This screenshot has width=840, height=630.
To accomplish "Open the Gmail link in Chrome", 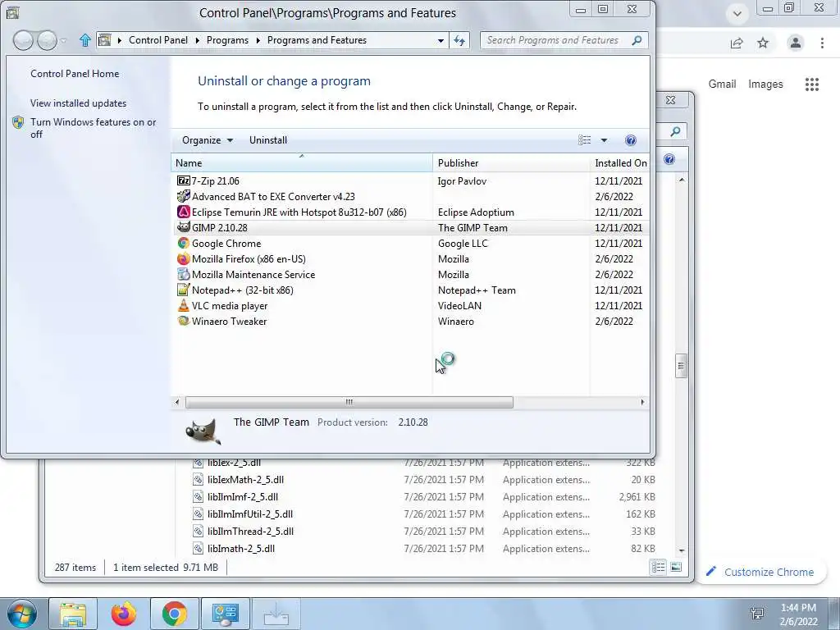I will pyautogui.click(x=722, y=84).
